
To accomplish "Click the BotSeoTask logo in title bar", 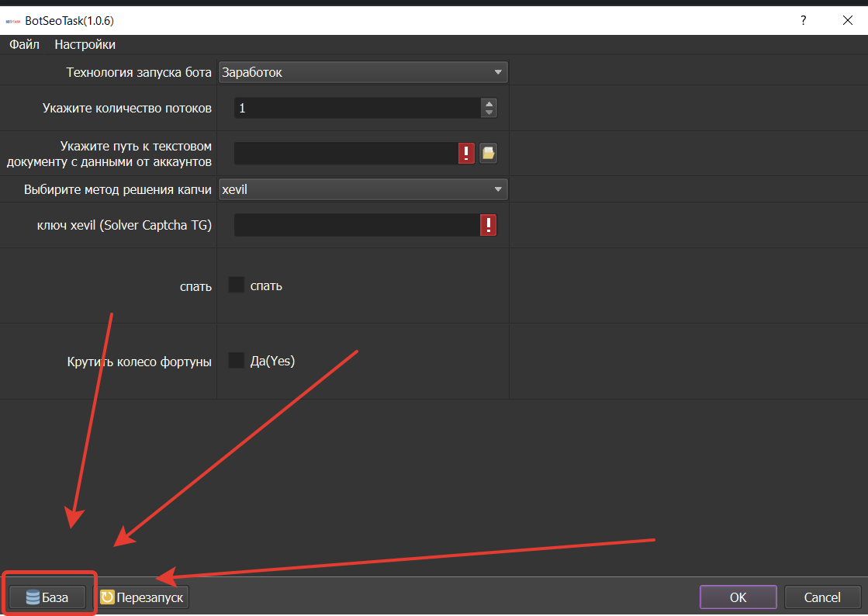I will click(x=12, y=21).
